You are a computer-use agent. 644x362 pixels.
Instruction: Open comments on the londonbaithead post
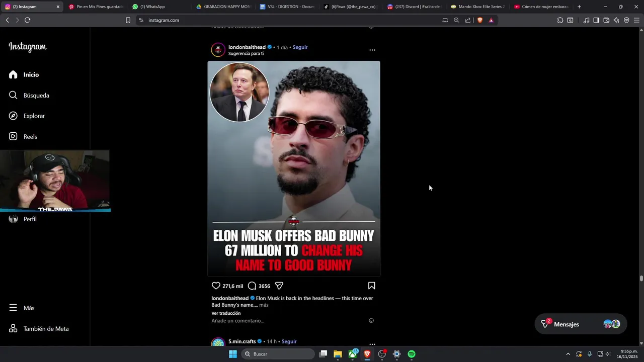[x=252, y=286]
